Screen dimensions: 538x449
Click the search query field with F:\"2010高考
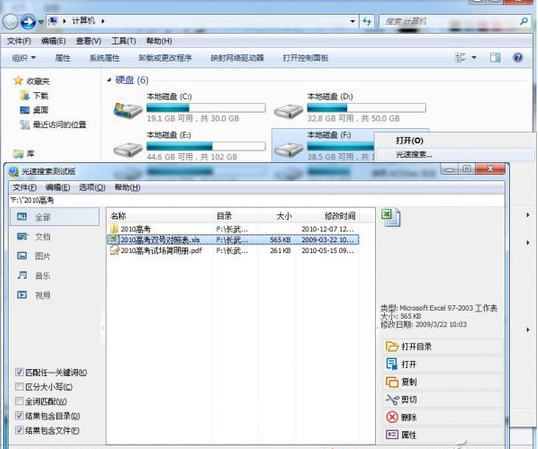[x=257, y=200]
